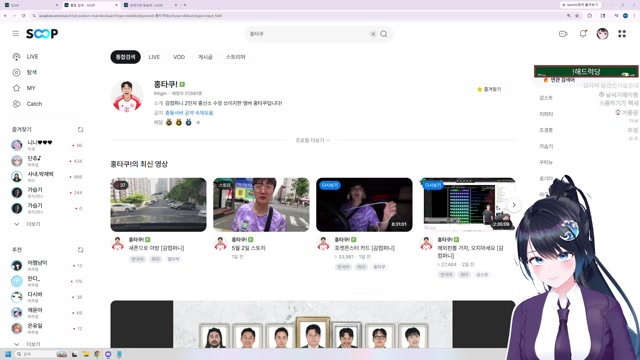Open browser extensions puzzle icon
Screen dimensions: 640x360
click(x=589, y=16)
